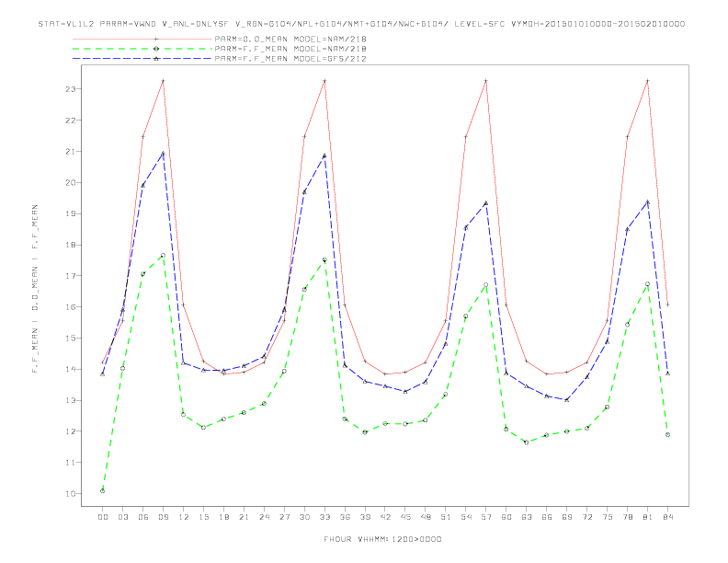Image resolution: width=728 pixels, height=563 pixels.
Task: Click the blue F.F_MEAN GFS/212 legend label
Action: pos(290,59)
